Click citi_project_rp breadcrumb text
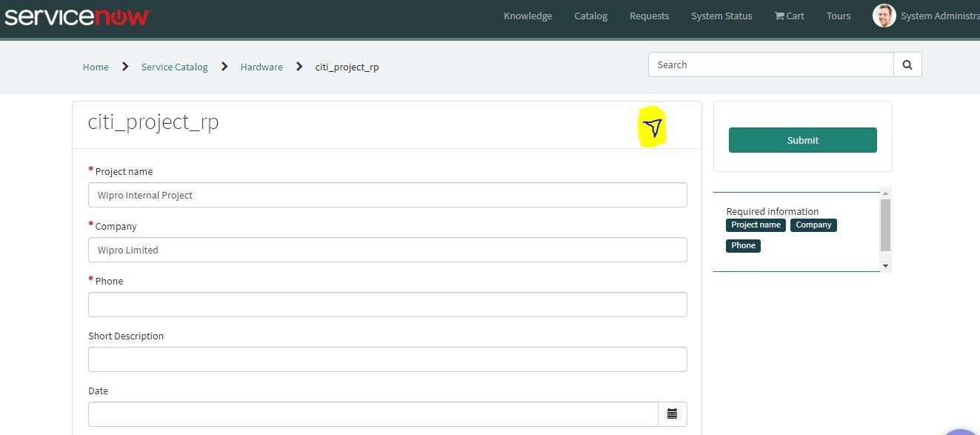The height and width of the screenshot is (435, 980). [x=347, y=67]
